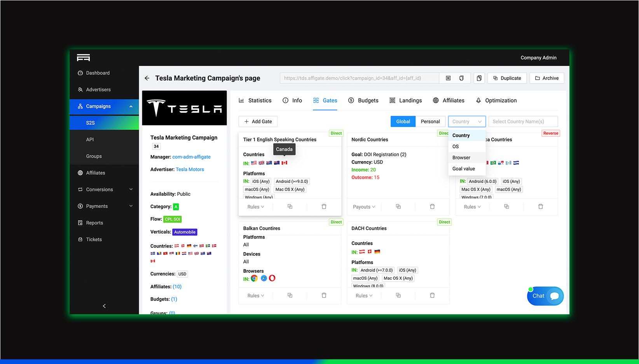Select the Global gates view
This screenshot has height=364, width=639.
tap(403, 121)
